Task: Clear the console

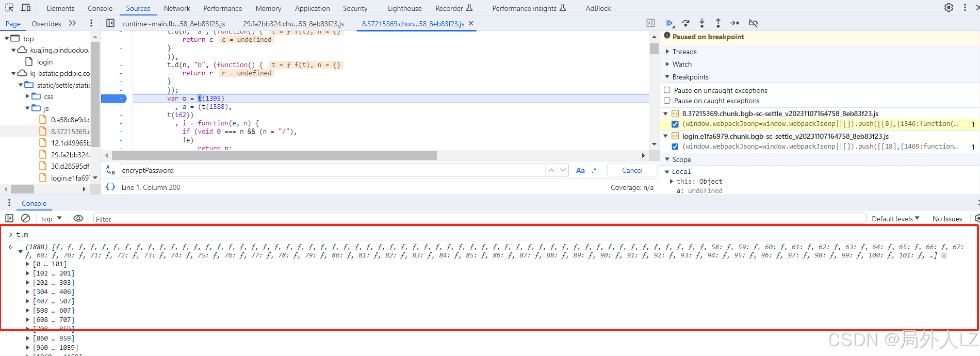Action: click(x=25, y=218)
